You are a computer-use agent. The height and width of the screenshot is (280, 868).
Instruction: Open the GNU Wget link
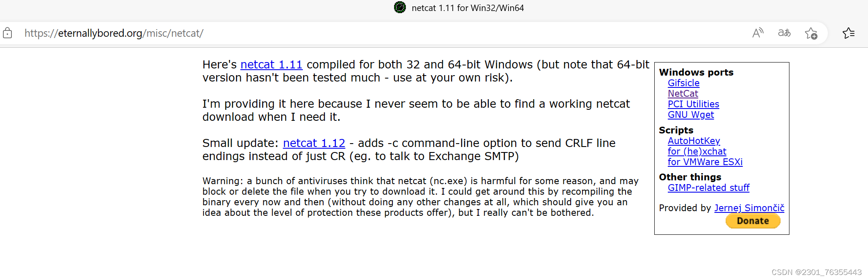point(691,115)
